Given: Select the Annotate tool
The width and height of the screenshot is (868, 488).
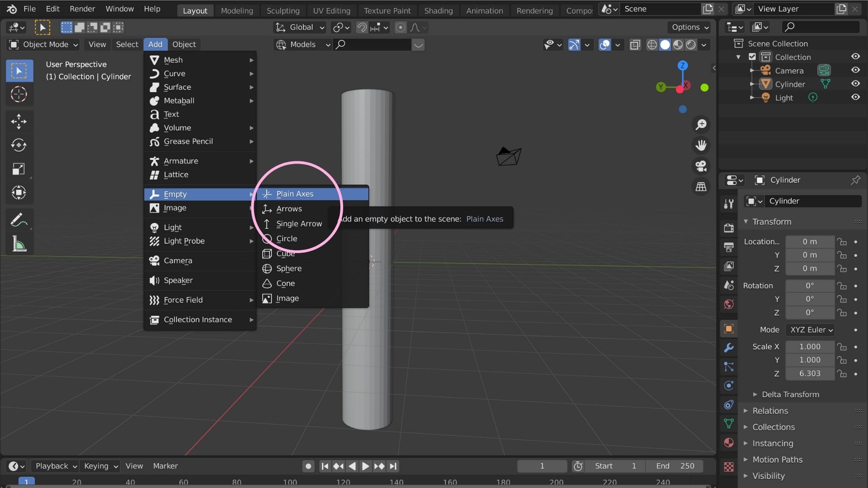Looking at the screenshot, I should (19, 219).
